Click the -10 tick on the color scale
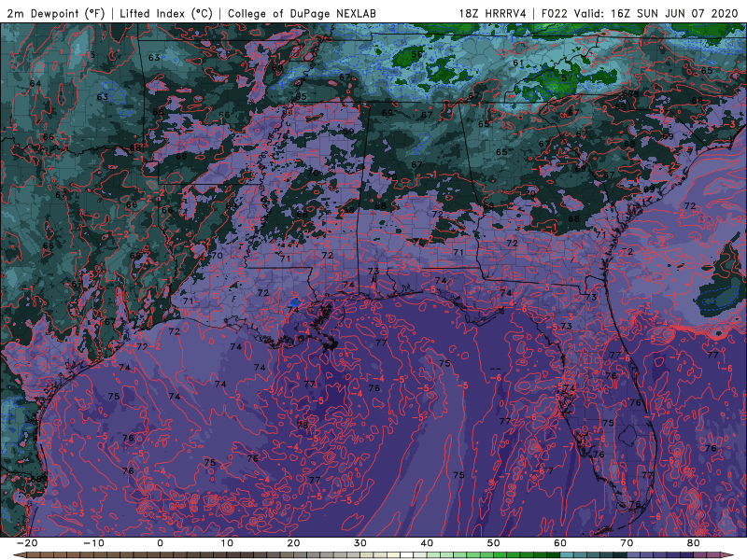 tap(93, 543)
